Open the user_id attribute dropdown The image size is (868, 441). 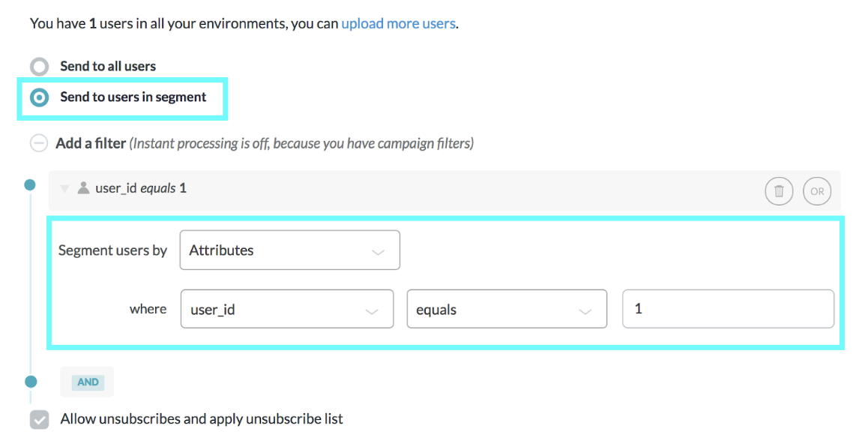coord(287,309)
